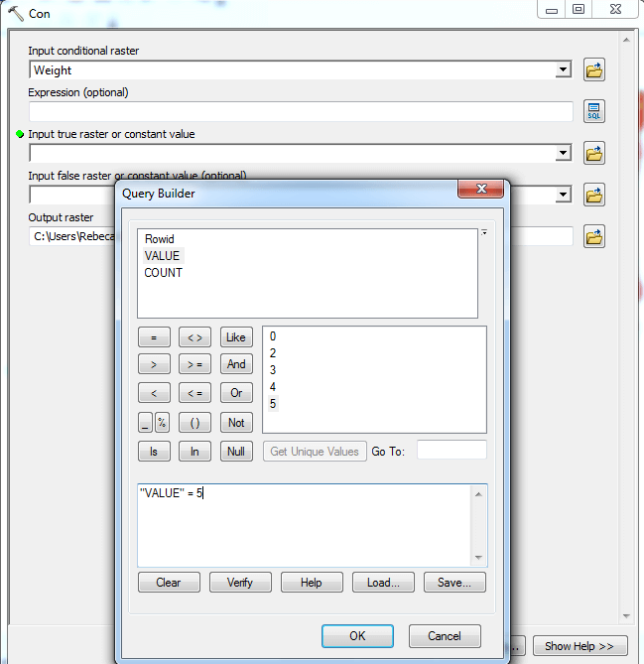Image resolution: width=644 pixels, height=664 pixels.
Task: Click the Go To input field
Action: (x=451, y=452)
